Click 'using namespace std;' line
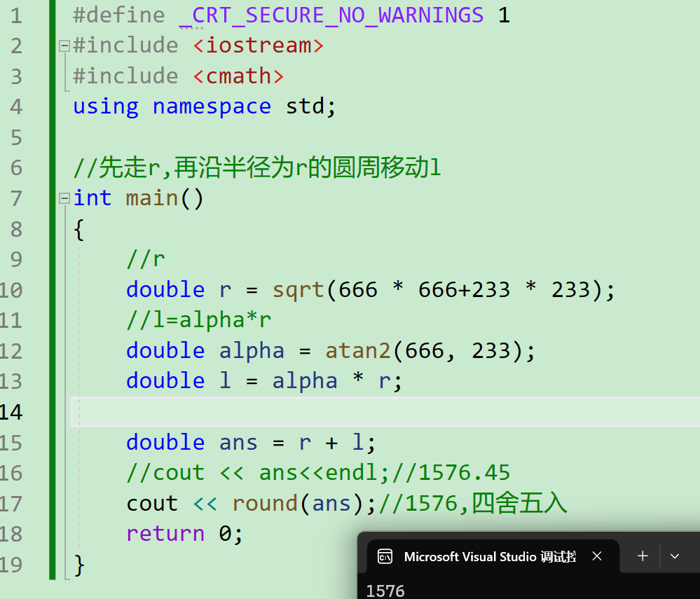700x599 pixels. click(205, 107)
